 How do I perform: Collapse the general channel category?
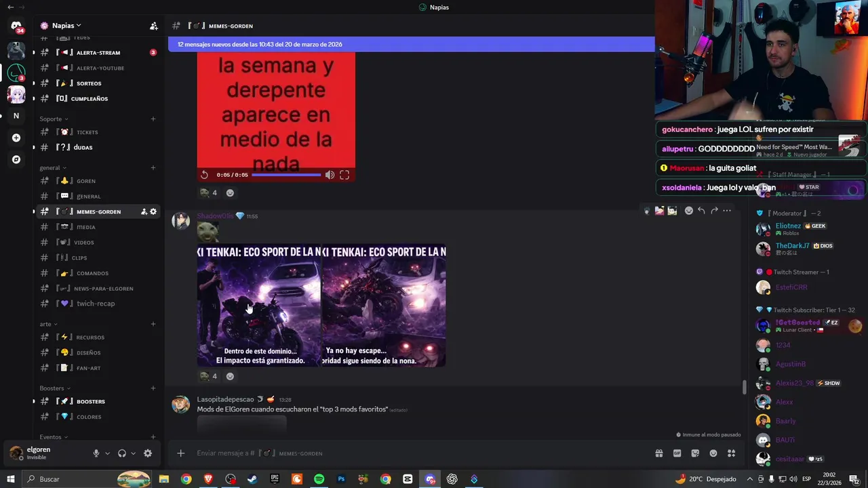(x=53, y=167)
